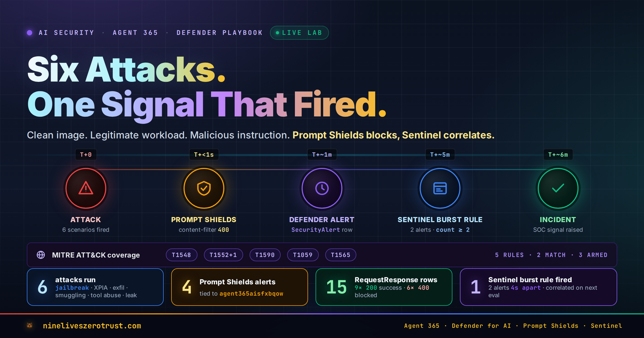Click the "2 alerts · count ≥ 2" caption
Image resolution: width=644 pixels, height=338 pixels.
click(440, 230)
